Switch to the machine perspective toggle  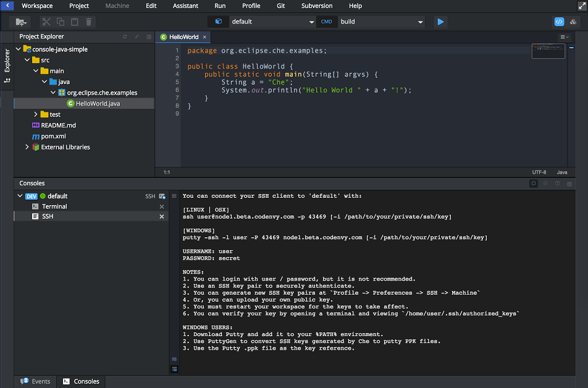(573, 22)
